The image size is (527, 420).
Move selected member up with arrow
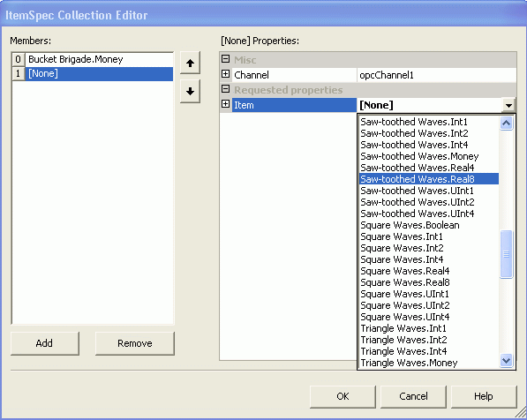(190, 63)
